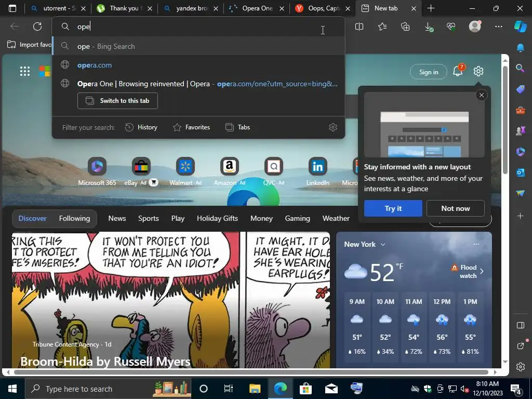Open the sidebar Drop paper plane icon

[521, 193]
